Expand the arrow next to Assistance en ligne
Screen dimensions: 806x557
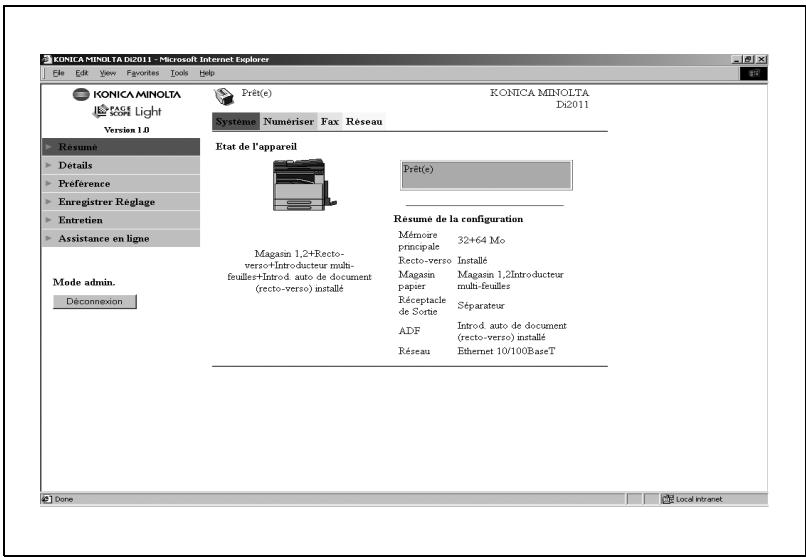pyautogui.click(x=49, y=238)
